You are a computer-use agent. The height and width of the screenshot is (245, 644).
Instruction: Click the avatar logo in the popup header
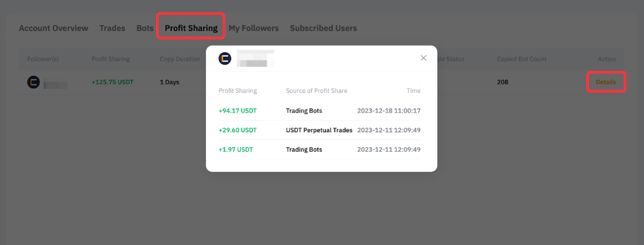tap(224, 58)
